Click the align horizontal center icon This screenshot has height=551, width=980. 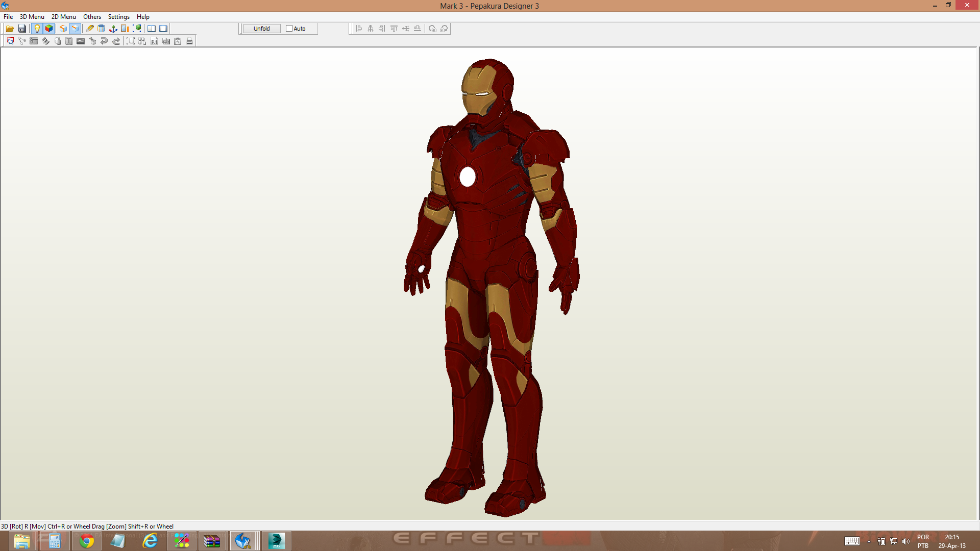(x=371, y=29)
